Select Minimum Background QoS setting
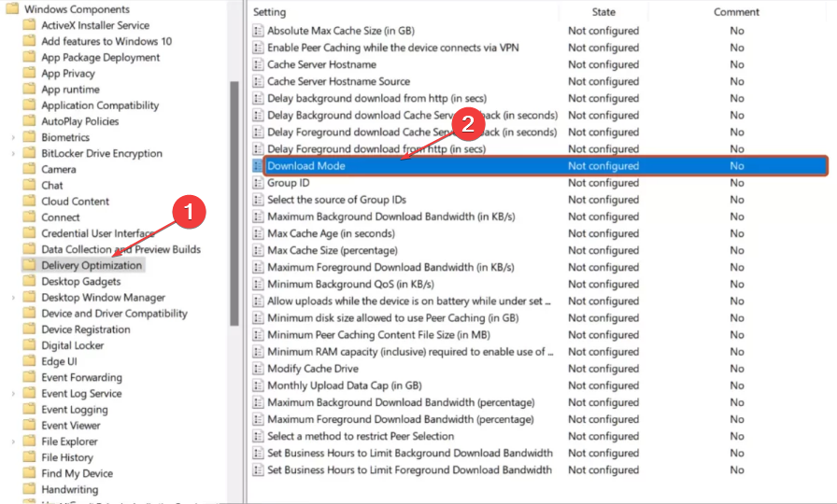 point(350,285)
